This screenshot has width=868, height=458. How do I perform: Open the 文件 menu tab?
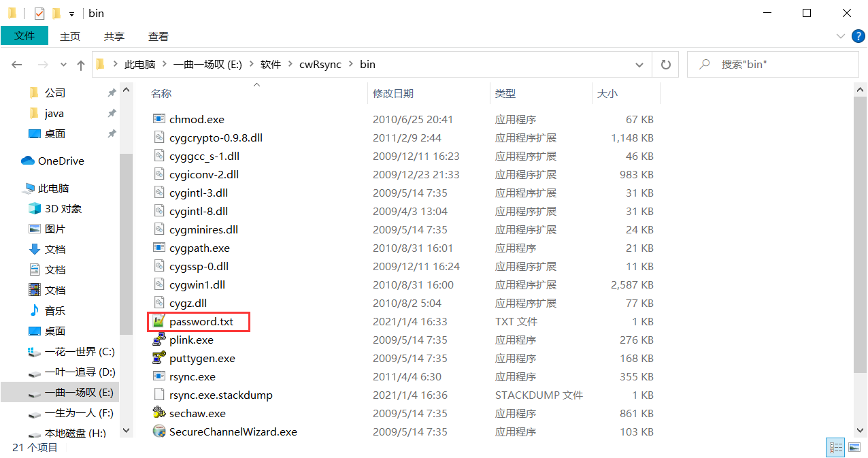tap(24, 36)
